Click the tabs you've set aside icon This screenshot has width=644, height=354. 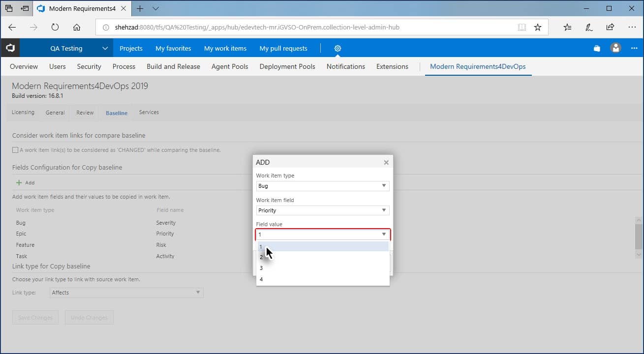pos(9,8)
